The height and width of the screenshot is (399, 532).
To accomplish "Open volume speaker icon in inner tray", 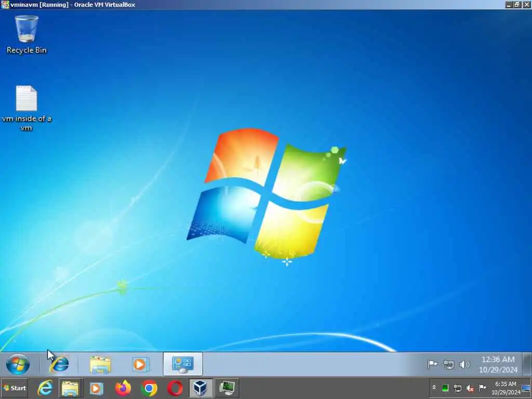I will (x=464, y=365).
